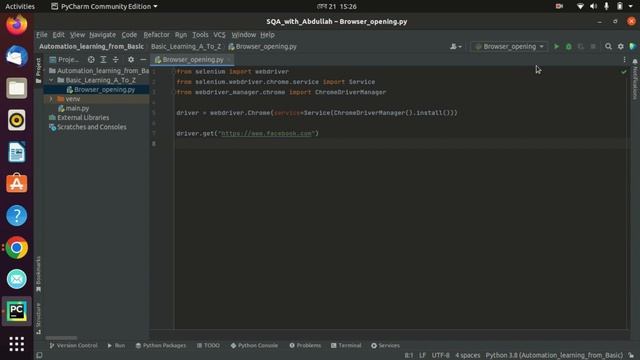640x360 pixels.
Task: Open the VCS menu
Action: pos(219,35)
